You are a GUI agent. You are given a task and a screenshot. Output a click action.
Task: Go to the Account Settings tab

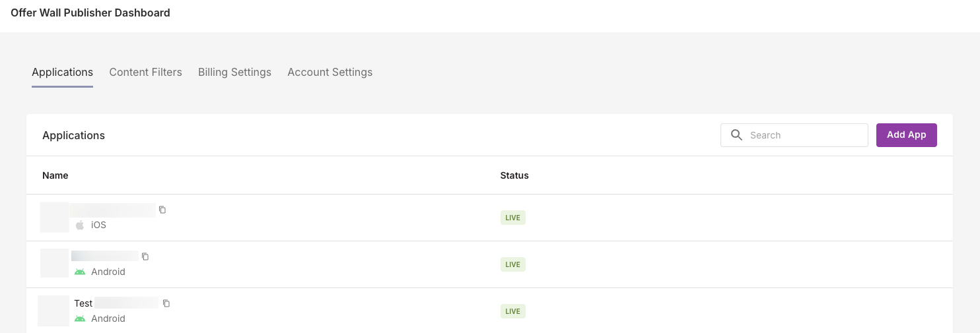point(330,72)
